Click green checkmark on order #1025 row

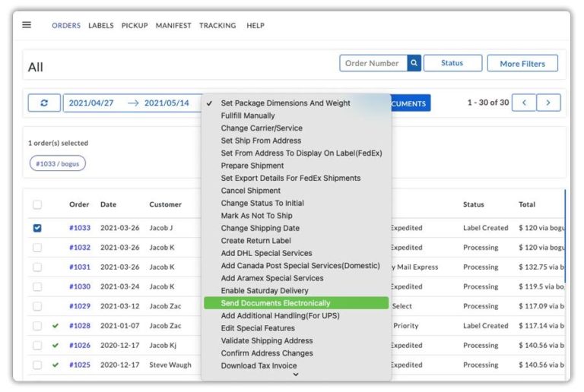coord(56,365)
